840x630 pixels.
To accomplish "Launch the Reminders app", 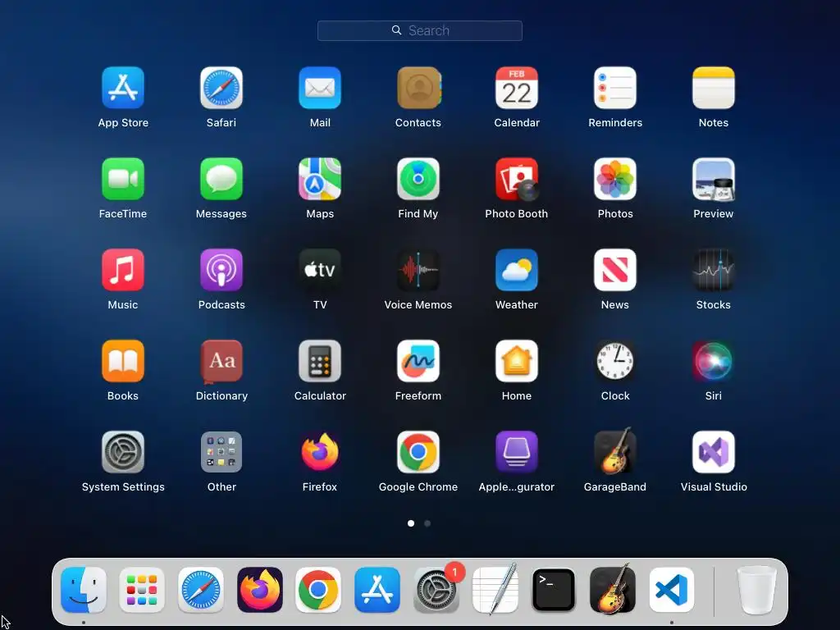I will coord(615,88).
